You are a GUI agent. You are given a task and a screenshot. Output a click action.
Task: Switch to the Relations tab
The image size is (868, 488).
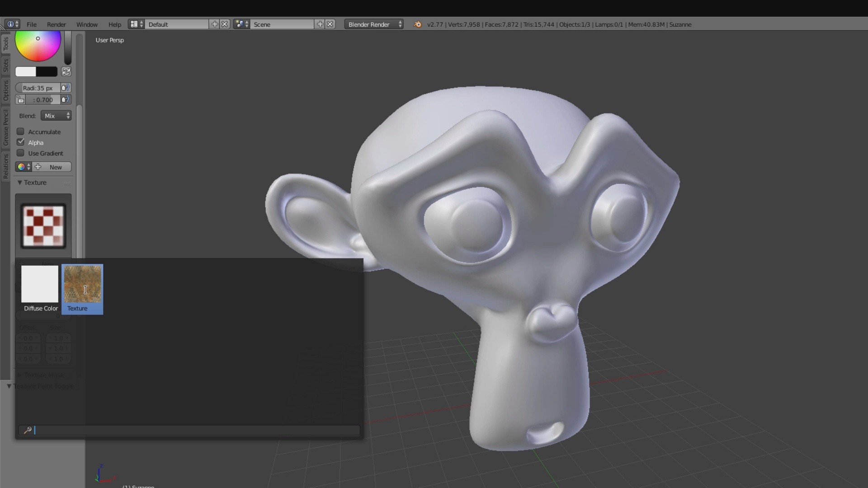click(6, 166)
